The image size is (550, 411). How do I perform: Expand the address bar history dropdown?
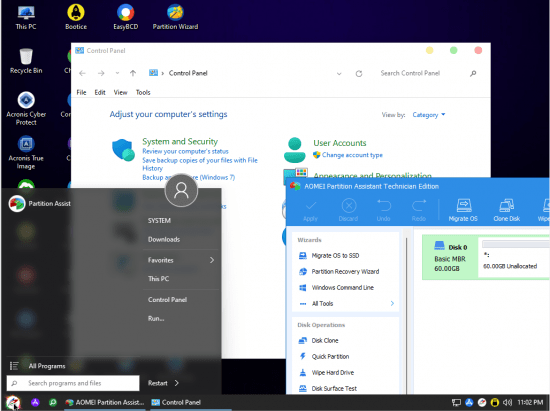click(339, 74)
